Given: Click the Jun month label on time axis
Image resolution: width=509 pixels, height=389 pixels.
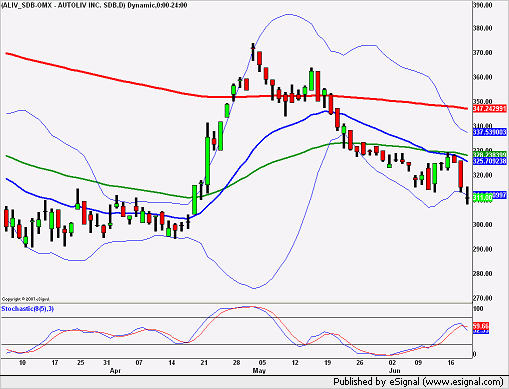Looking at the screenshot, I should tap(394, 371).
